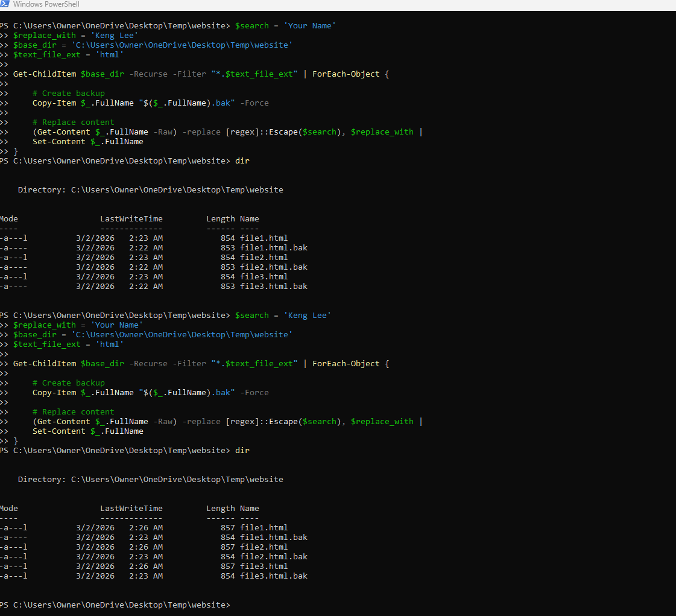
Task: Click the second Copy-Item command
Action: pos(54,393)
